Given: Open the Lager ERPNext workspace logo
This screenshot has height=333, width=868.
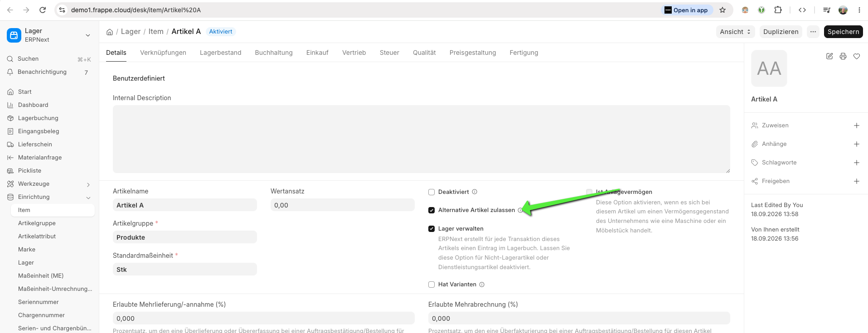Looking at the screenshot, I should (x=14, y=35).
